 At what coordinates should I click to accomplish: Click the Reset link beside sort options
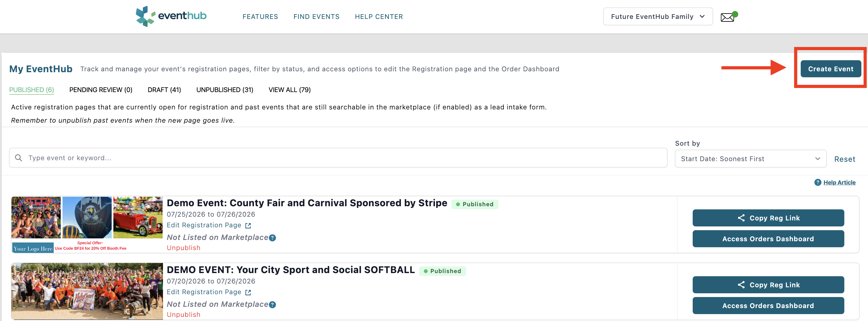(x=845, y=159)
